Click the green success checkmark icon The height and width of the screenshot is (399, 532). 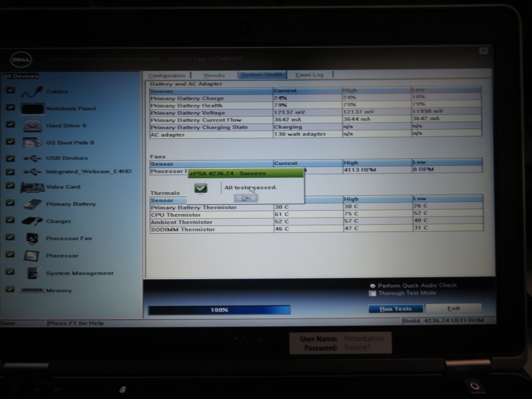(201, 188)
